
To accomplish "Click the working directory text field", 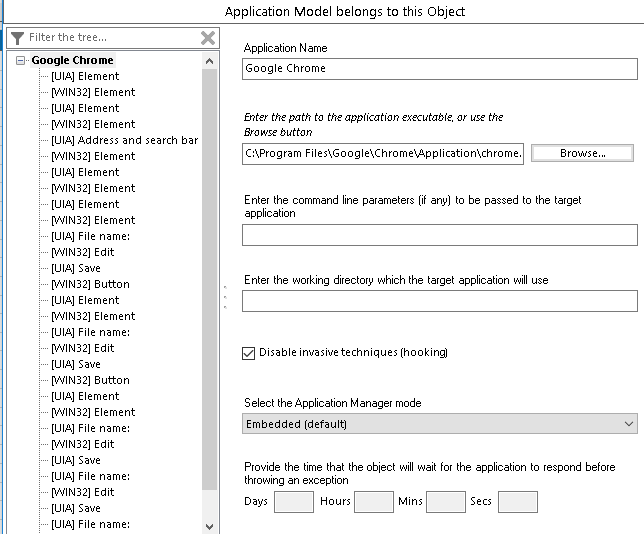I will coord(439,301).
